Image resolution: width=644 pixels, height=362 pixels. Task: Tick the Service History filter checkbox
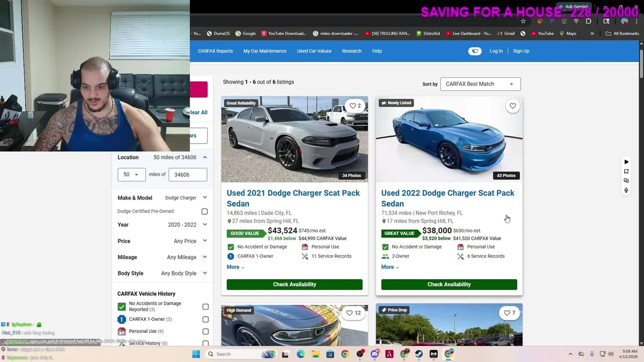point(205,343)
